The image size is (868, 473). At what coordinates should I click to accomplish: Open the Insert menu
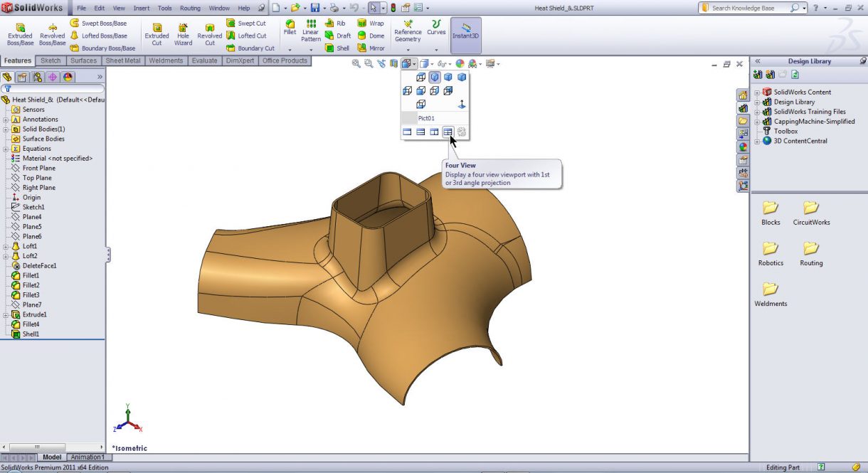(x=142, y=9)
